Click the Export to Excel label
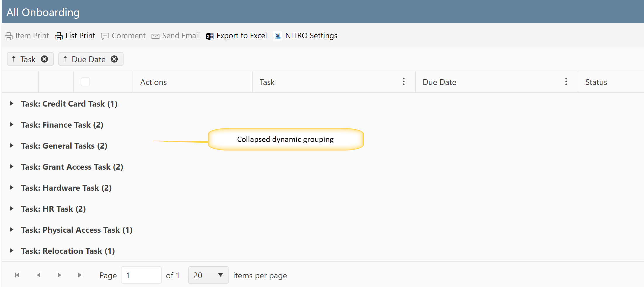 tap(242, 36)
